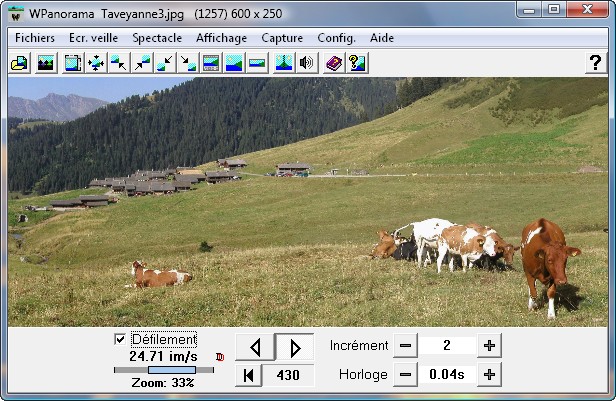Open the Aide menu
The width and height of the screenshot is (616, 401).
tap(382, 38)
